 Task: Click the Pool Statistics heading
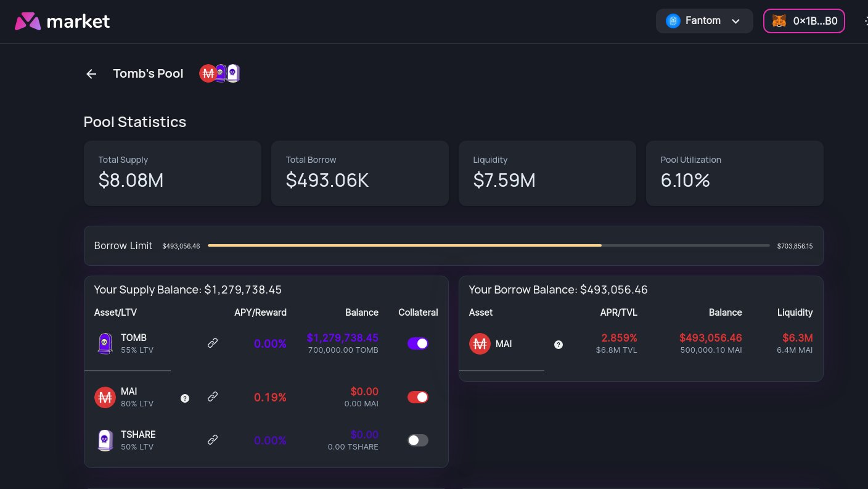[x=135, y=122]
